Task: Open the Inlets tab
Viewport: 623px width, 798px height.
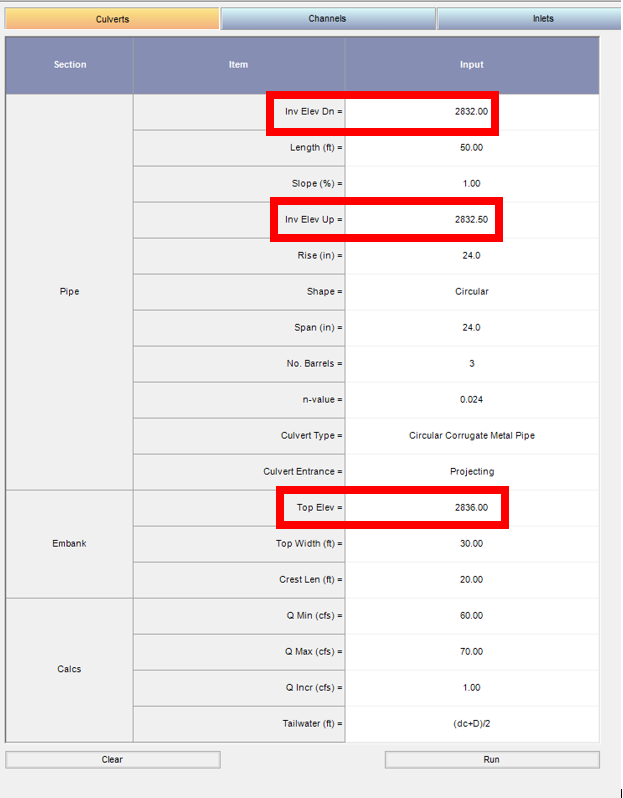Action: 528,18
